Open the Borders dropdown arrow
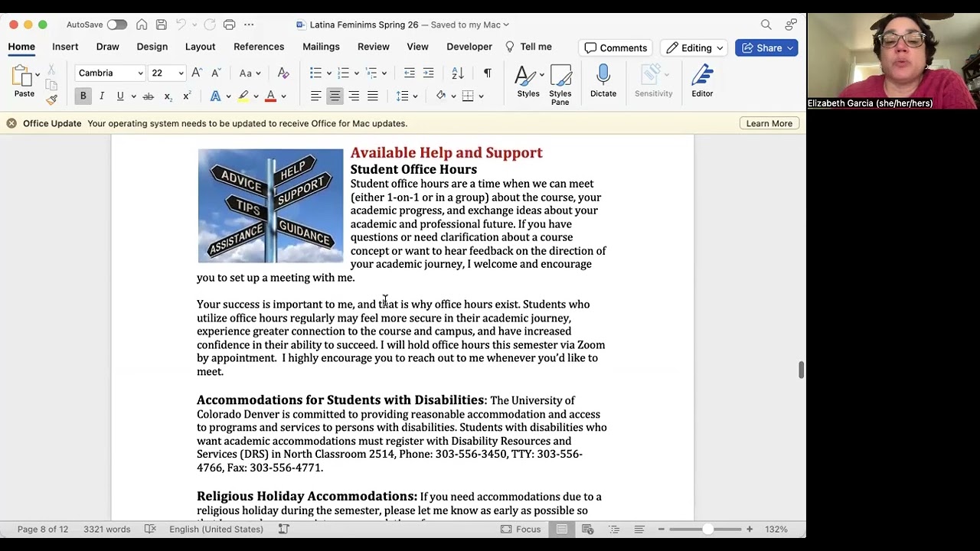This screenshot has height=551, width=980. (481, 96)
